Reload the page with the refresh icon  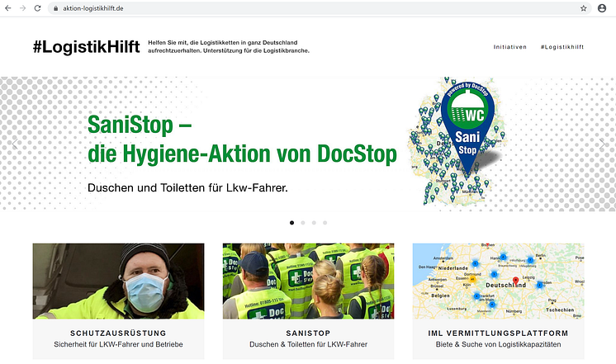point(37,8)
